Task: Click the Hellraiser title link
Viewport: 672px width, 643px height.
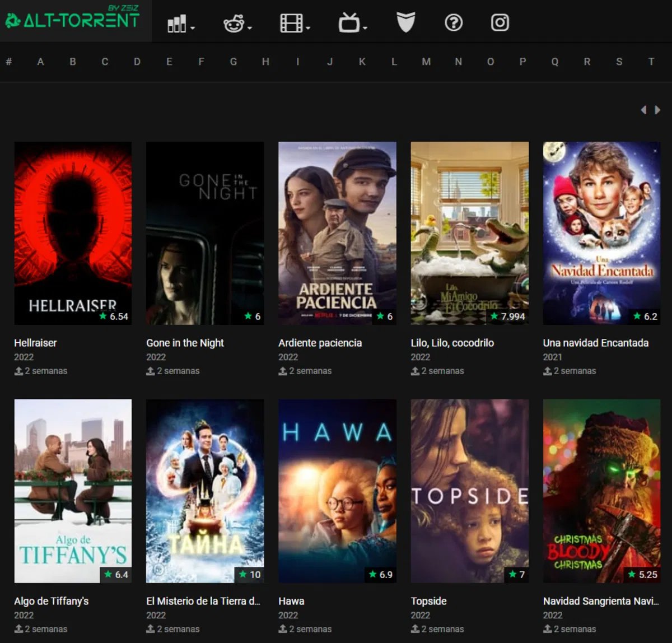Action: pos(35,343)
